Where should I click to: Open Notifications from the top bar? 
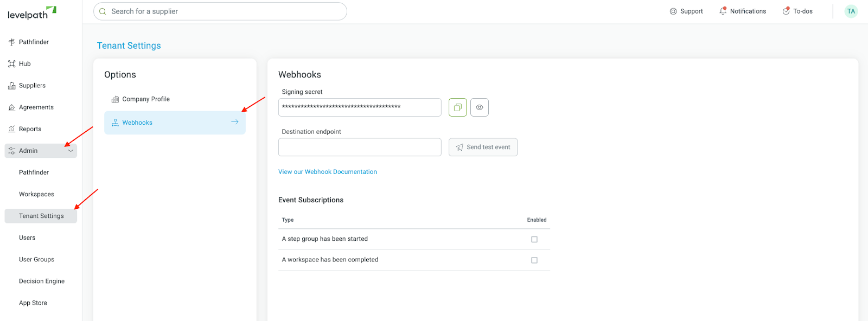724,11
